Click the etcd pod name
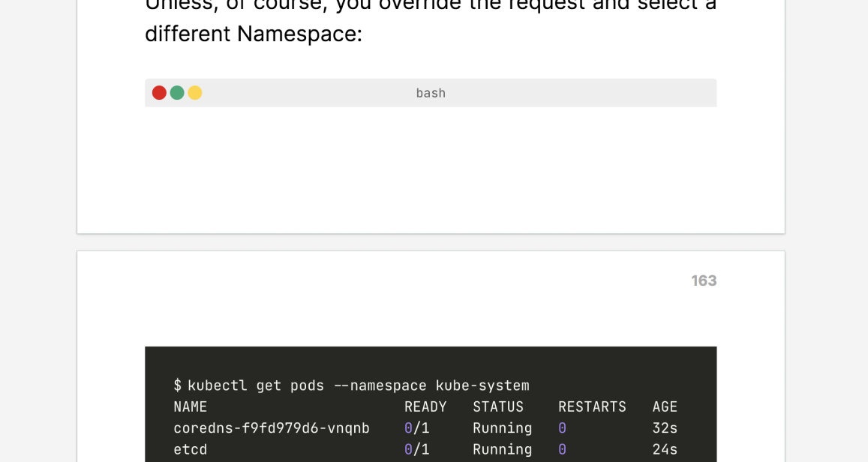The image size is (868, 462). point(190,449)
